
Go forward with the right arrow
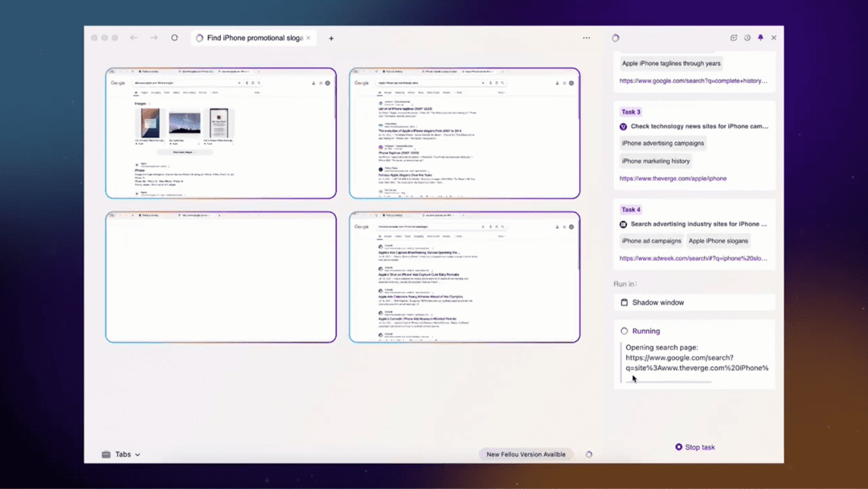154,38
